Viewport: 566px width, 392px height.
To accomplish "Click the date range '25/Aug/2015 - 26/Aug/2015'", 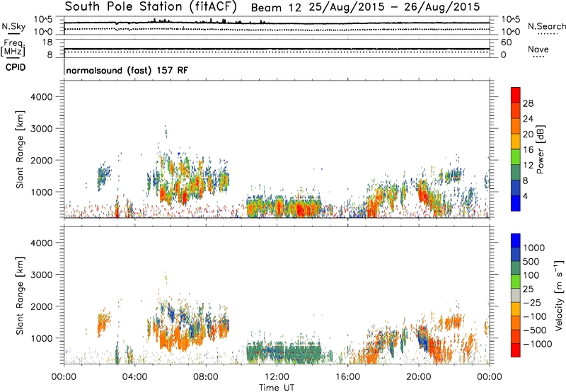I will point(395,7).
